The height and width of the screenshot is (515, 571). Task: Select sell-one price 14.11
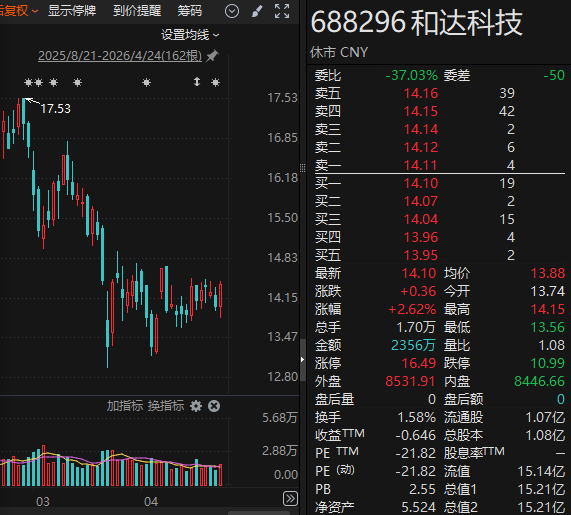click(421, 165)
